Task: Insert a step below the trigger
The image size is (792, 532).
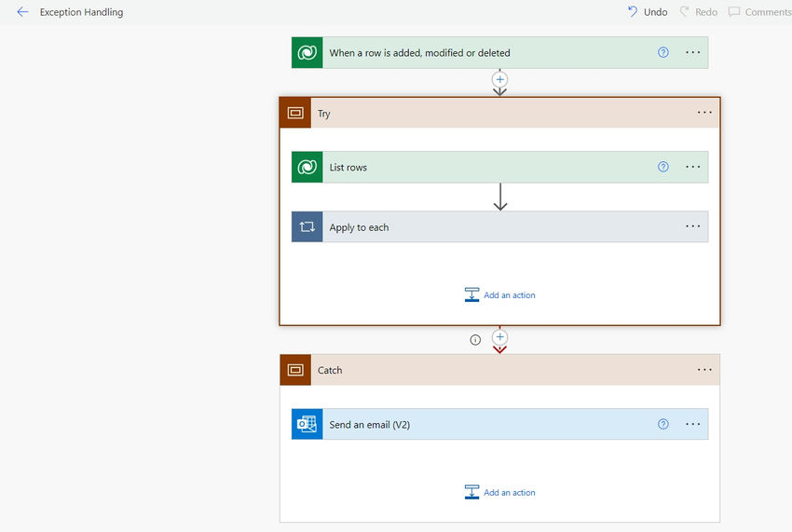Action: click(x=499, y=79)
